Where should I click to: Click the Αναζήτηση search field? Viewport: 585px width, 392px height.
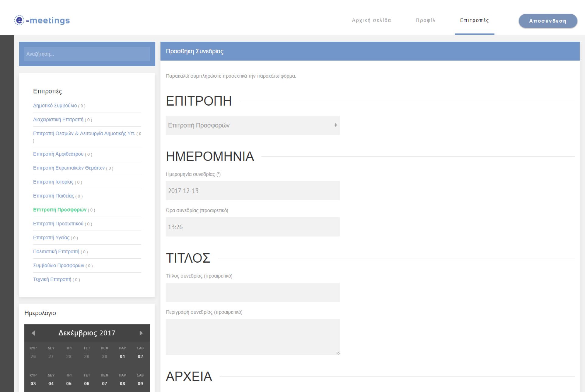87,54
